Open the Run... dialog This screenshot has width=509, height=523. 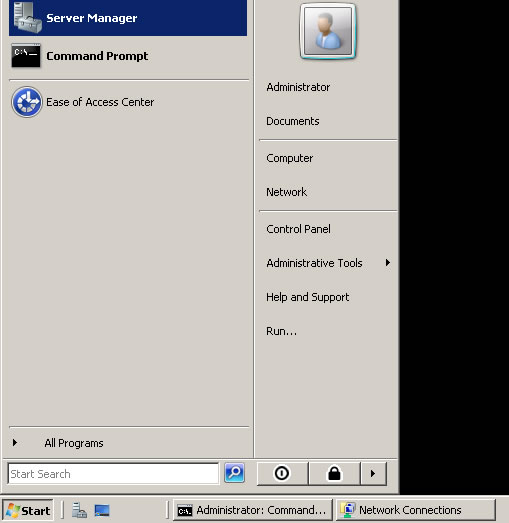pos(281,331)
